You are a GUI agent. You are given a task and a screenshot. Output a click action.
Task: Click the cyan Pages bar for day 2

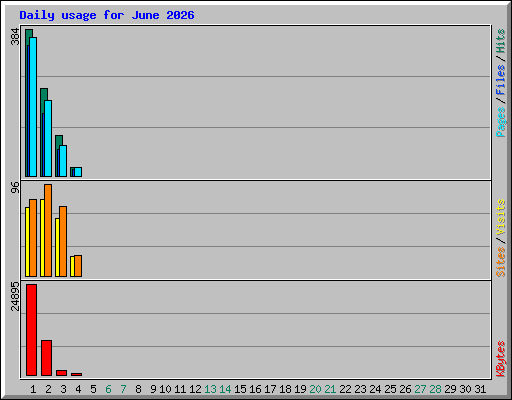click(x=48, y=138)
